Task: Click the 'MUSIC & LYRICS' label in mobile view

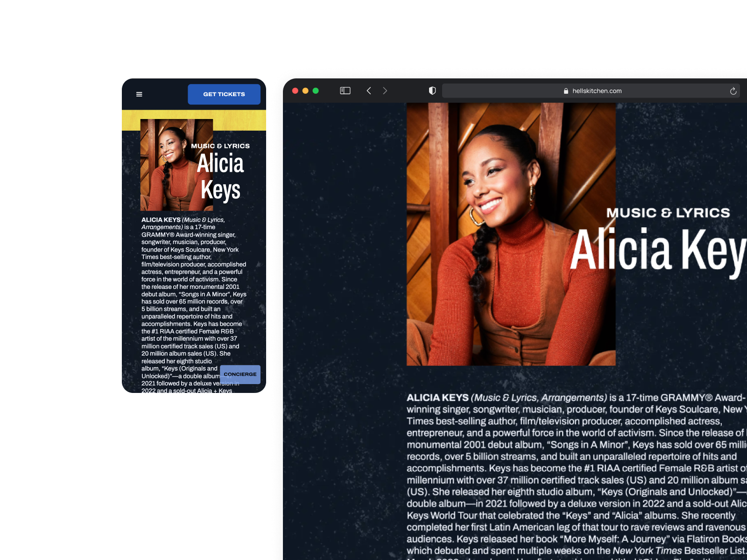Action: click(220, 146)
